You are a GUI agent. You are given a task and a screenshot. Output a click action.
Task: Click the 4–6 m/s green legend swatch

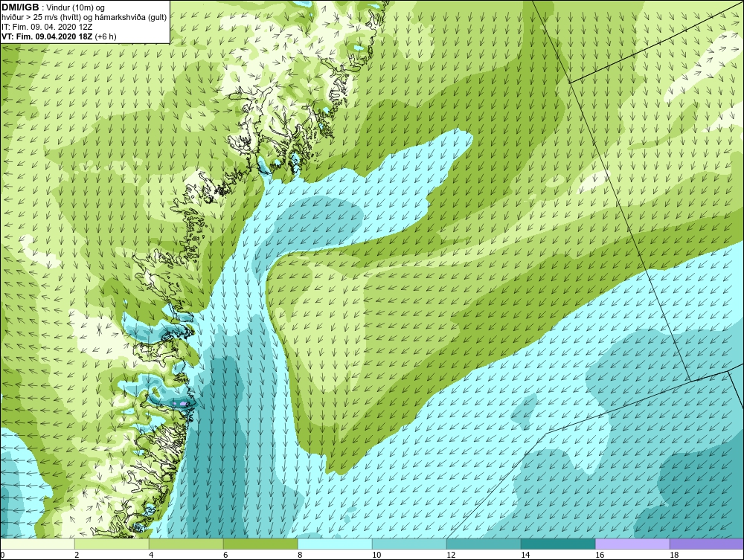(x=186, y=544)
